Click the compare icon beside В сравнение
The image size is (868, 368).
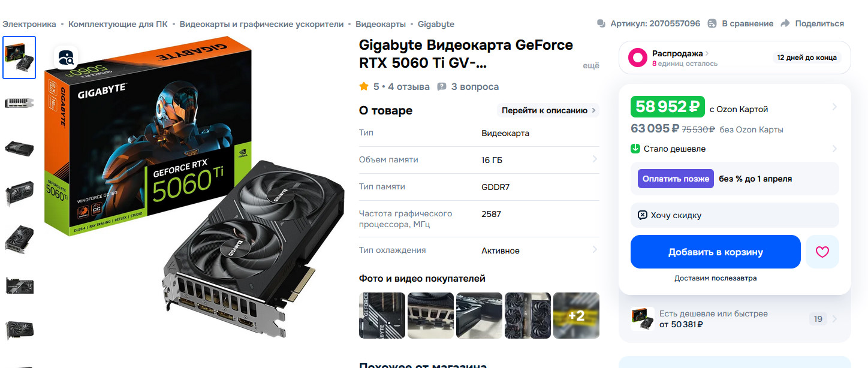click(x=712, y=23)
